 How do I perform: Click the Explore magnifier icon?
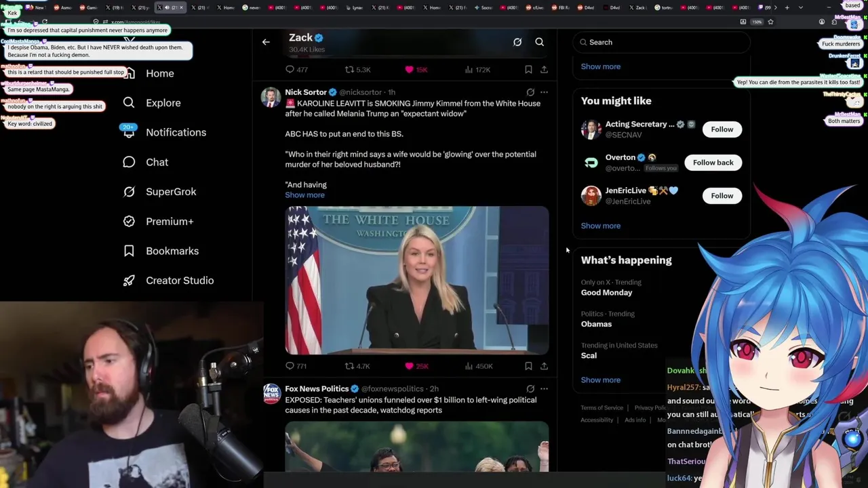[129, 102]
